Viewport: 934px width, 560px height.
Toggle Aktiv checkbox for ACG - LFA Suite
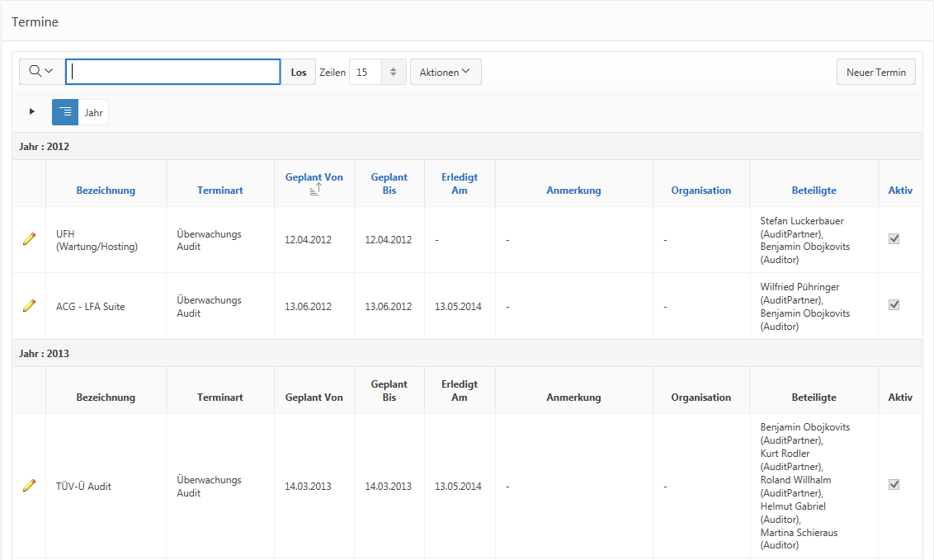point(894,305)
